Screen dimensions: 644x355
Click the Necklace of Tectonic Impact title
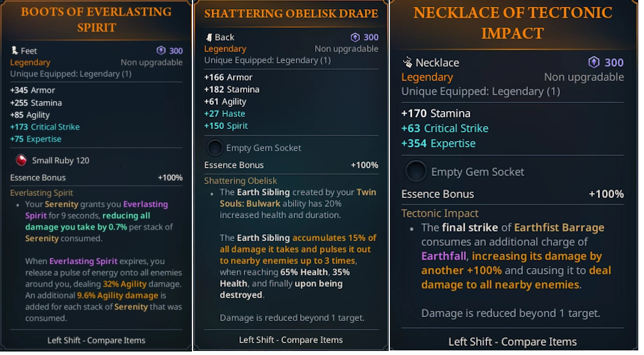point(513,22)
